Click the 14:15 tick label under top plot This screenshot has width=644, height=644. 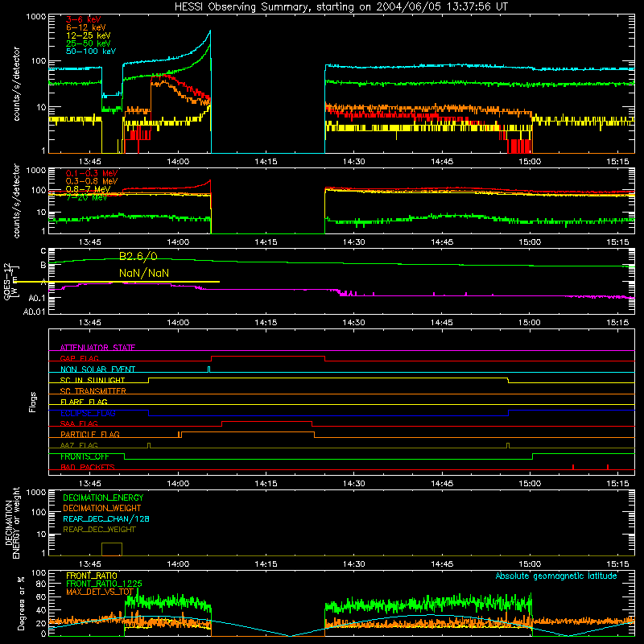266,162
